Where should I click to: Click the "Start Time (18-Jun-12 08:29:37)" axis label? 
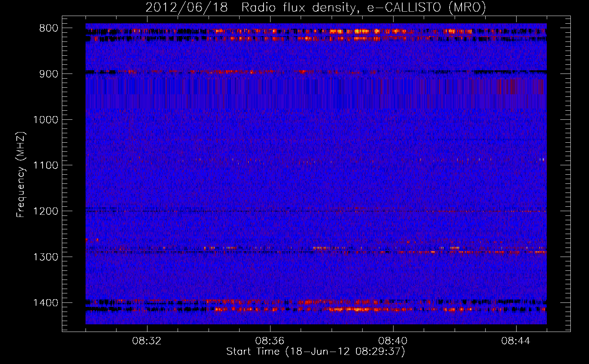316,352
